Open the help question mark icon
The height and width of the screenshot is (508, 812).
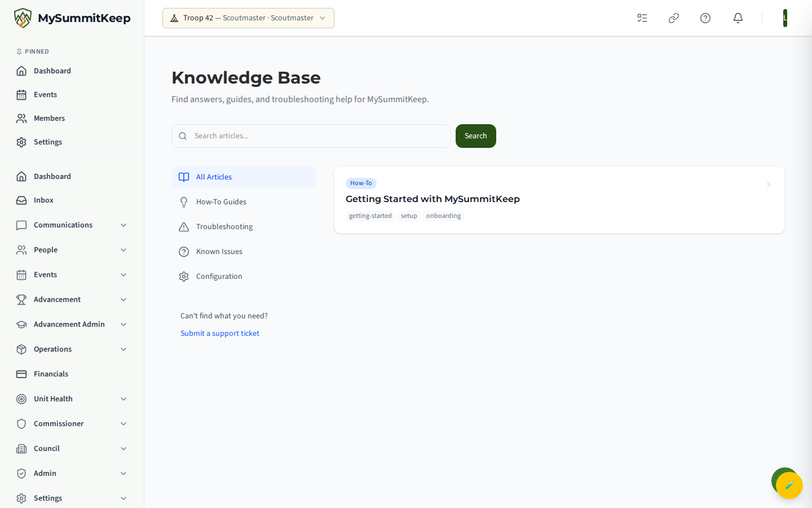(705, 18)
